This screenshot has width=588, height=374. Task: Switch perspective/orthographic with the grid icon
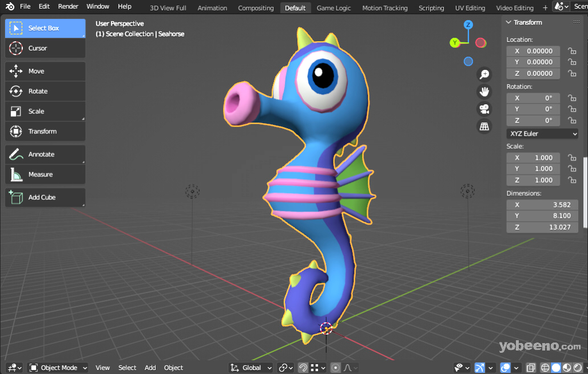click(484, 126)
